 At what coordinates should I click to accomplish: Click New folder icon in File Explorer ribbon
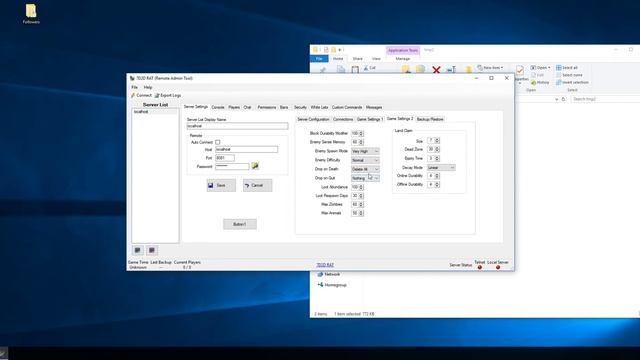tap(469, 69)
